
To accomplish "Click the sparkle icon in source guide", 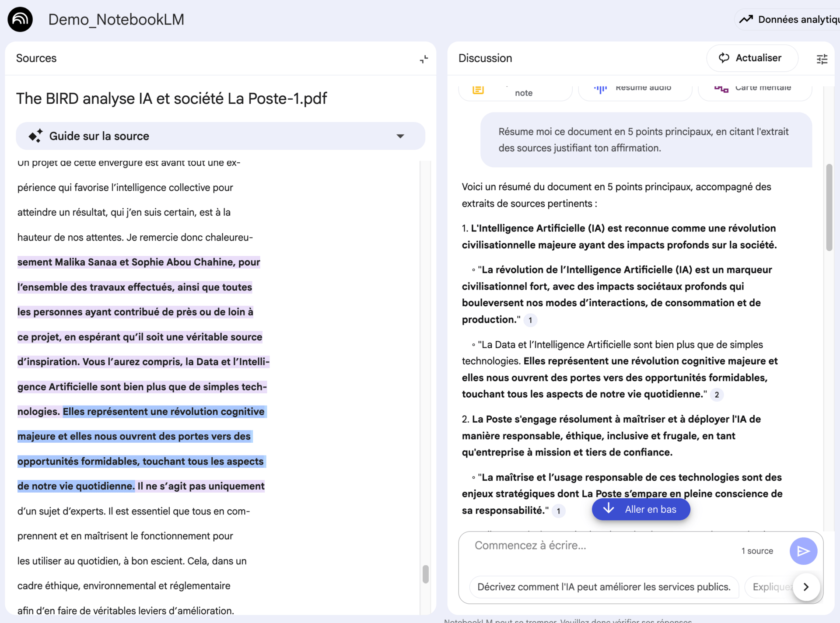I will point(36,136).
